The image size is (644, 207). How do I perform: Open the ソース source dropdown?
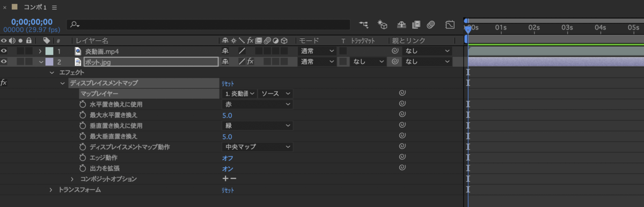[276, 93]
